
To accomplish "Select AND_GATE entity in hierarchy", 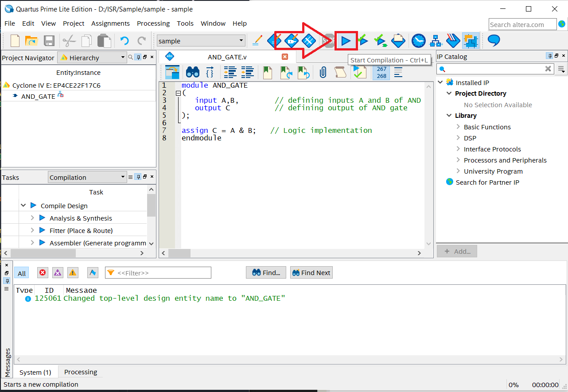I will point(38,96).
